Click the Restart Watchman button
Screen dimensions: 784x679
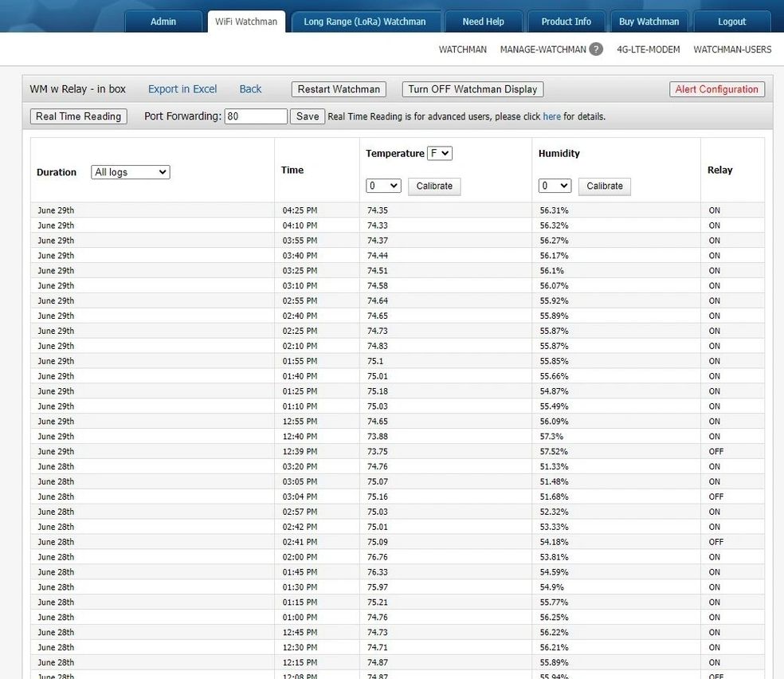[339, 89]
